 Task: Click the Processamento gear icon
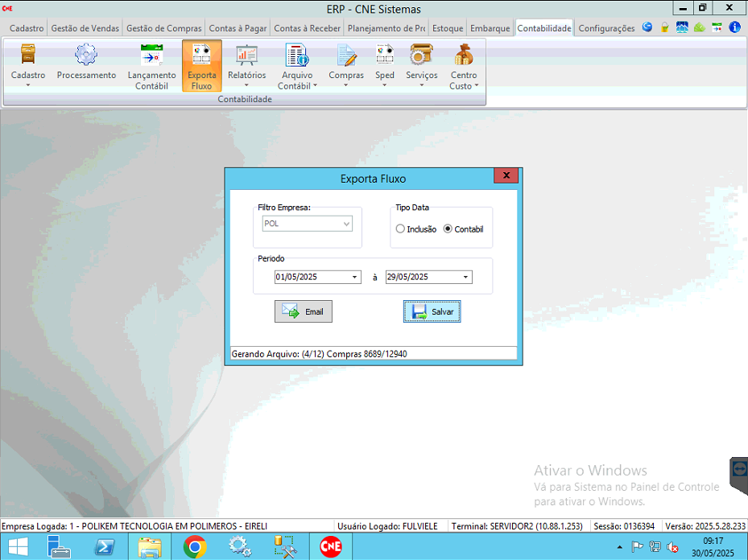[x=86, y=56]
